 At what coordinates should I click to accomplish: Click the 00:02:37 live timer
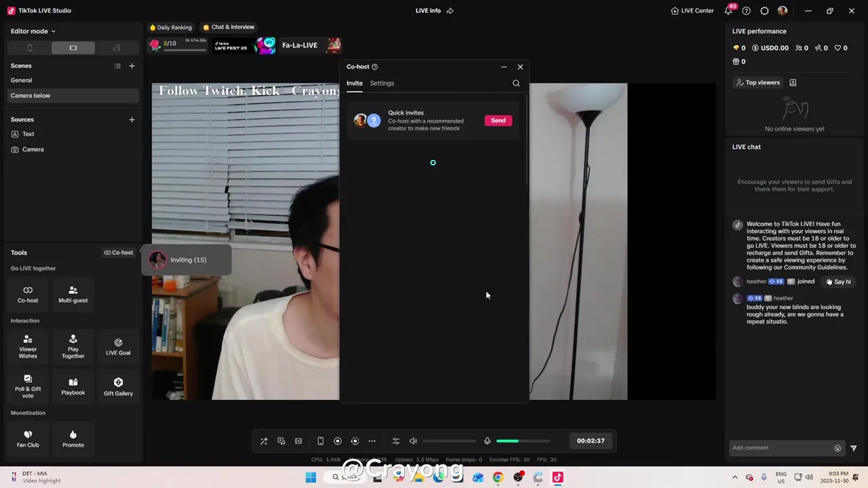tap(591, 441)
